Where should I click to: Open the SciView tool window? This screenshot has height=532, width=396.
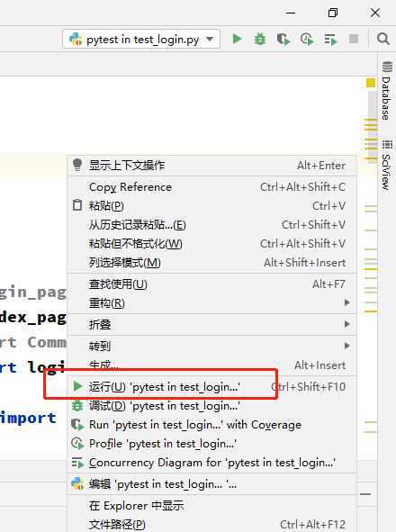pyautogui.click(x=387, y=165)
